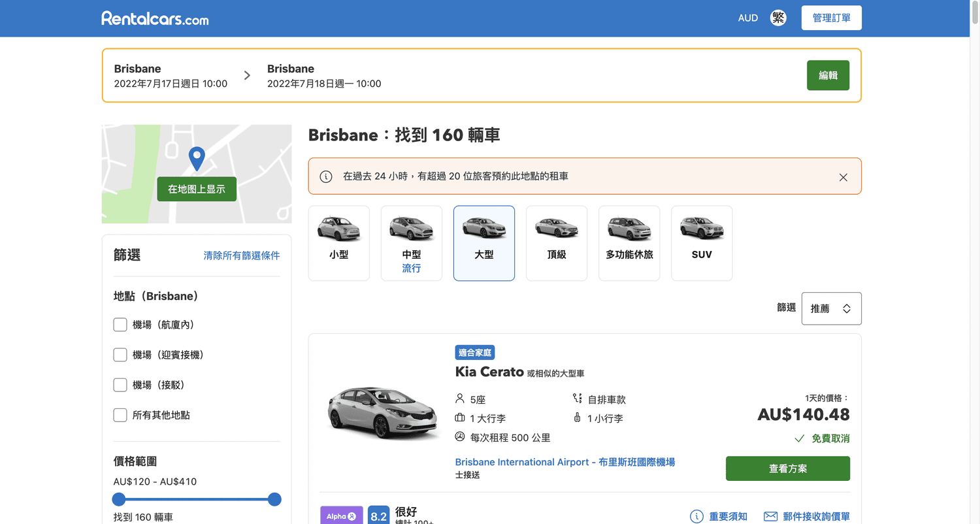Select the 多功能休旅 car category

(x=629, y=243)
